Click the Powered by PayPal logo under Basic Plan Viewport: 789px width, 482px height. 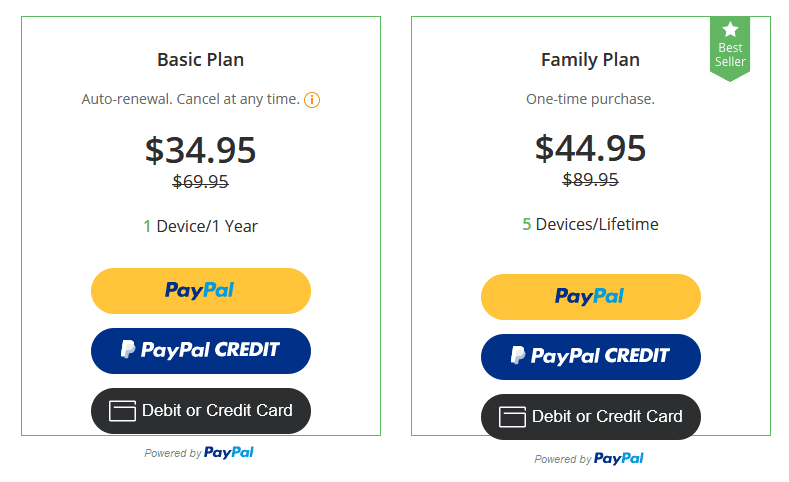[228, 453]
